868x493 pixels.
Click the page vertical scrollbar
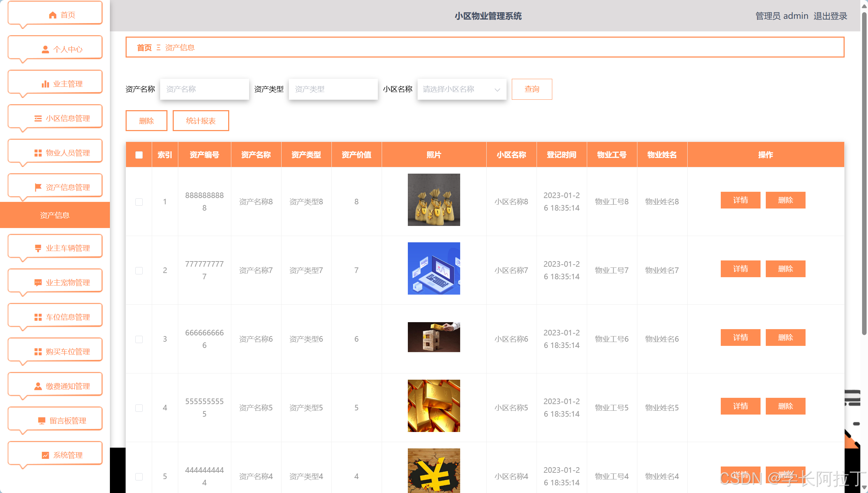(x=864, y=174)
